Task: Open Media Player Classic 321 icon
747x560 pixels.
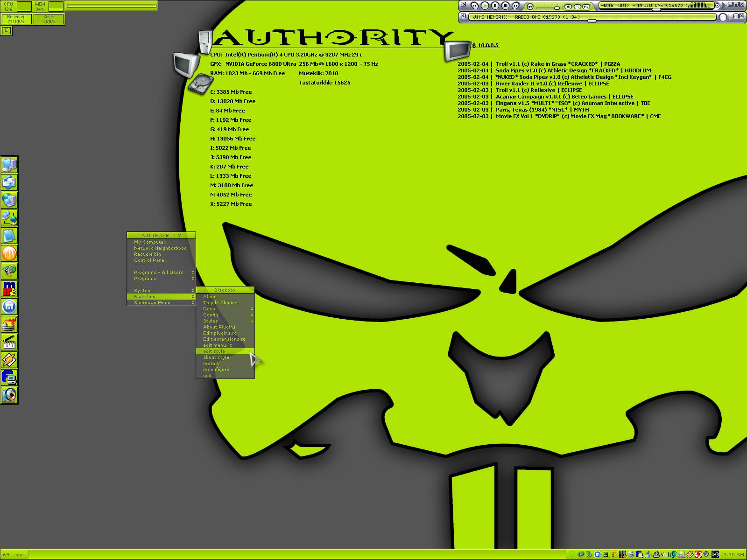Action: coord(9,342)
